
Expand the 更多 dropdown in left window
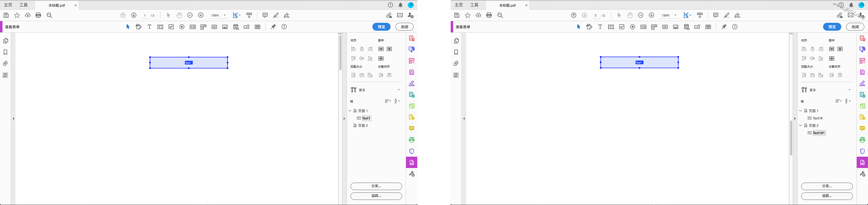399,90
